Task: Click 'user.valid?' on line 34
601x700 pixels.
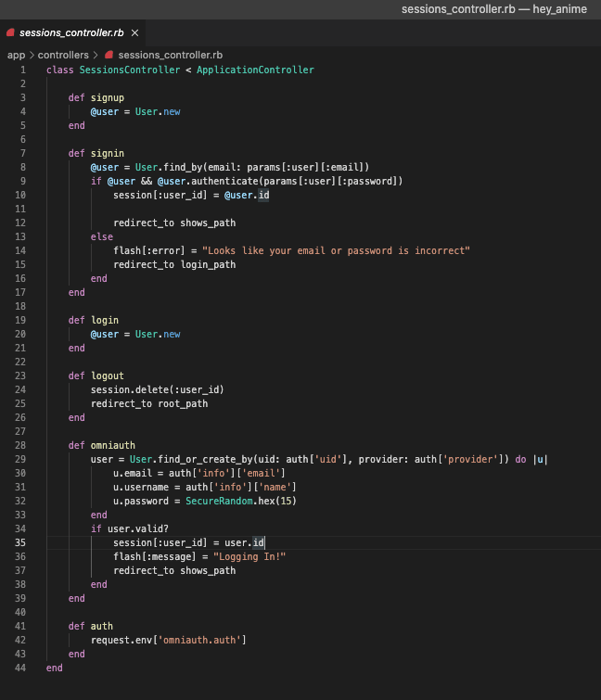Action: [x=138, y=528]
